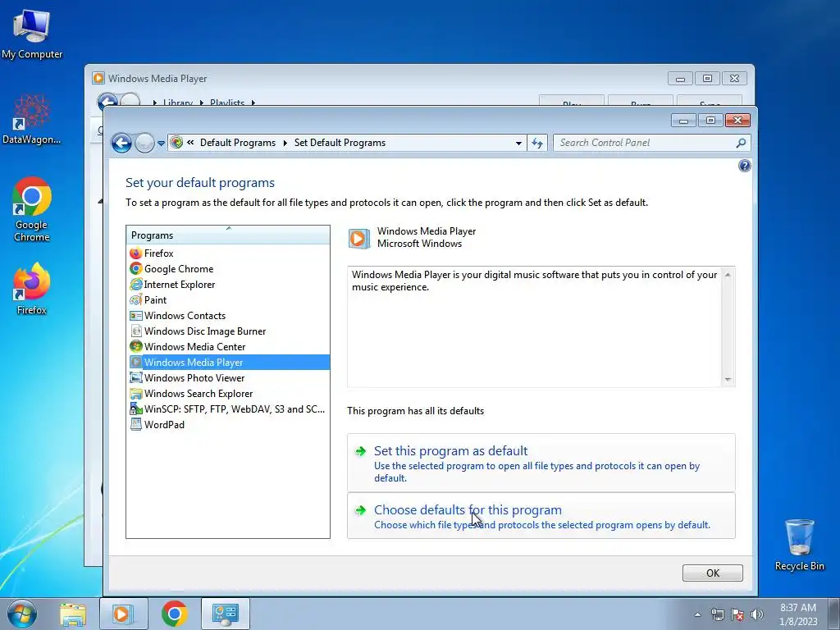Viewport: 840px width, 630px height.
Task: Select the 'Windows Contacts' row text
Action: 185,316
